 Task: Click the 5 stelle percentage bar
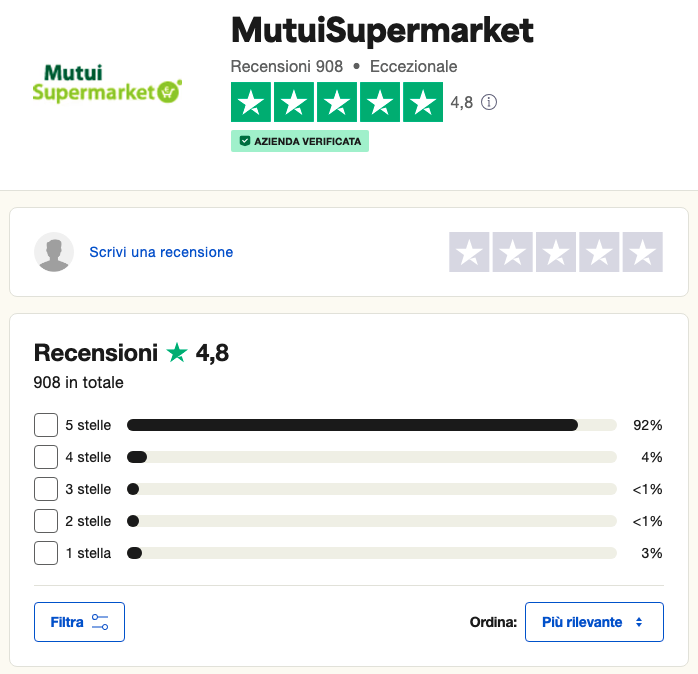pos(371,425)
